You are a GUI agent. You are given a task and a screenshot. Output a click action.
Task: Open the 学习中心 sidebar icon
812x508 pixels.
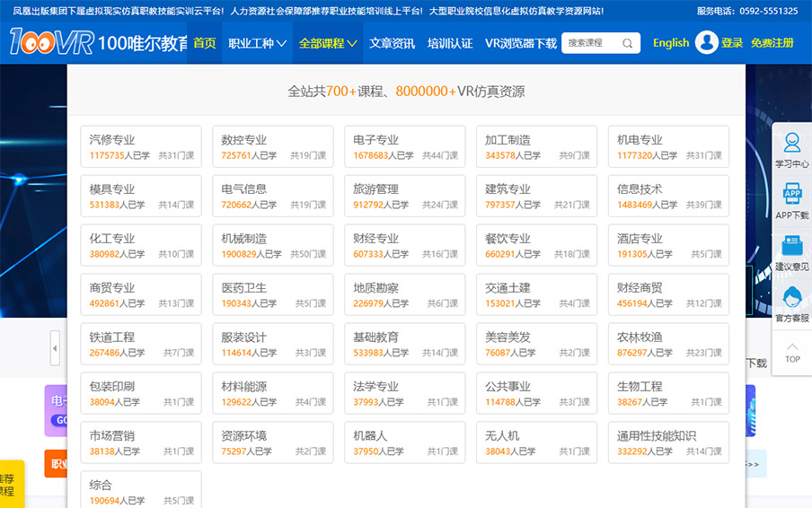click(x=791, y=149)
